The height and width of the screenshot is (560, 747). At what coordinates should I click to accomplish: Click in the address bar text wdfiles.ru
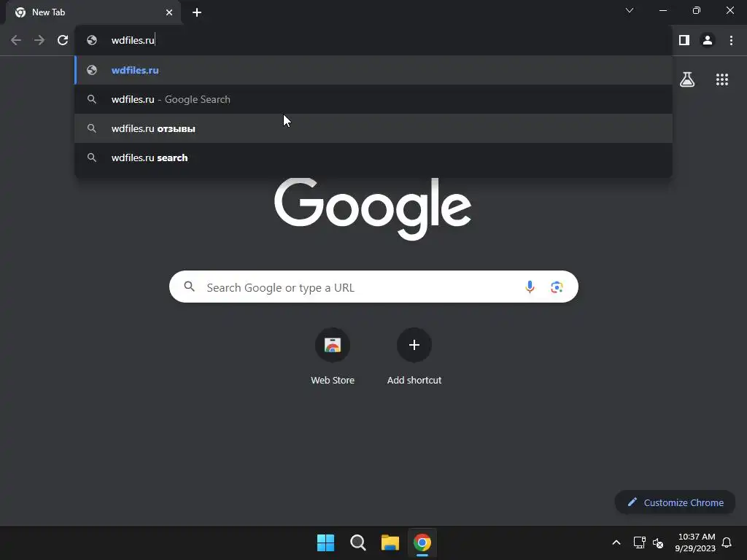(133, 40)
